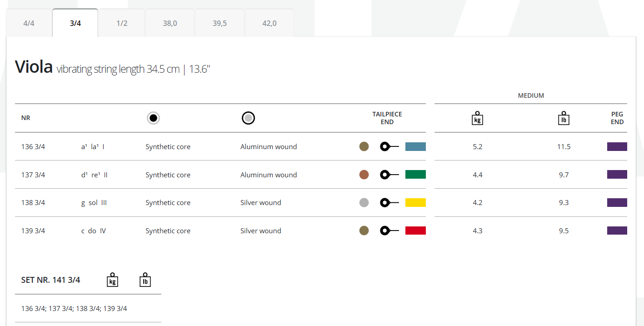Click the ball-end icon in the a¹ row
This screenshot has height=326, width=644.
point(389,146)
